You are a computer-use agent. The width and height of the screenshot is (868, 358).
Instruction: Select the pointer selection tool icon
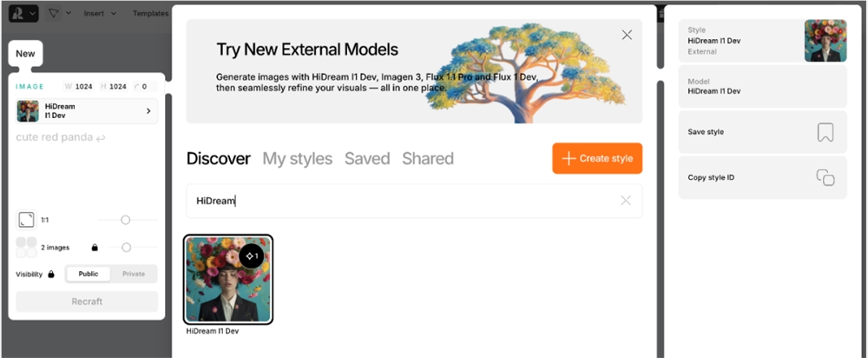[x=54, y=13]
